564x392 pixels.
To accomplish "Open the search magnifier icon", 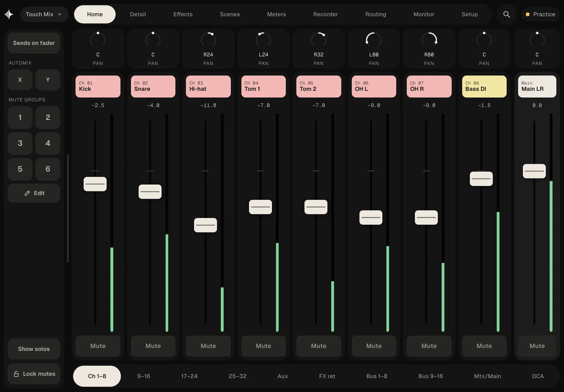I will click(x=506, y=15).
